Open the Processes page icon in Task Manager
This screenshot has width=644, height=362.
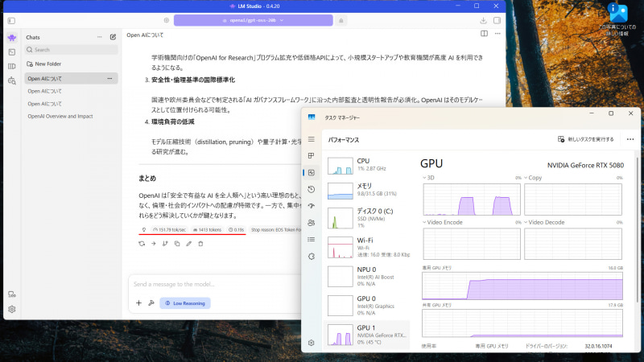point(312,155)
